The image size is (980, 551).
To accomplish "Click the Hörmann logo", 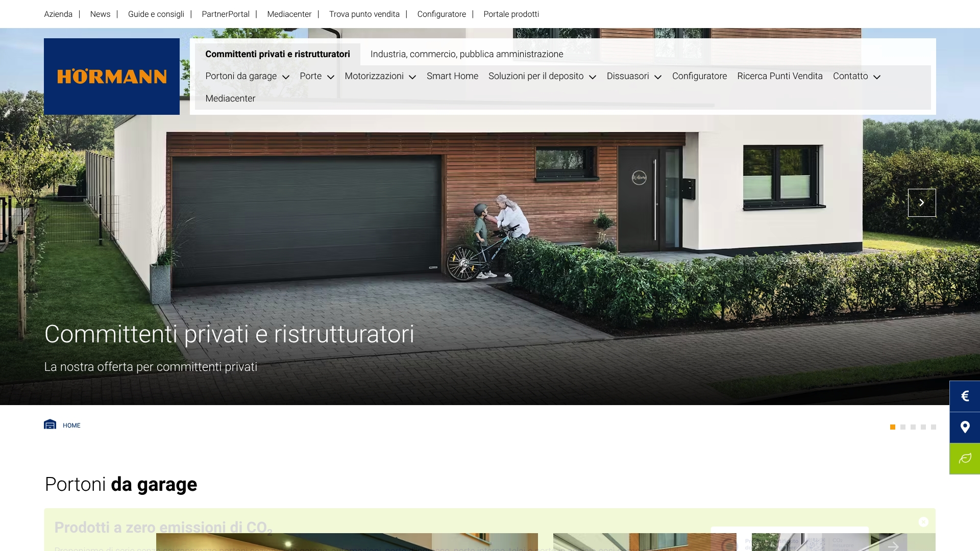I will pos(112,76).
